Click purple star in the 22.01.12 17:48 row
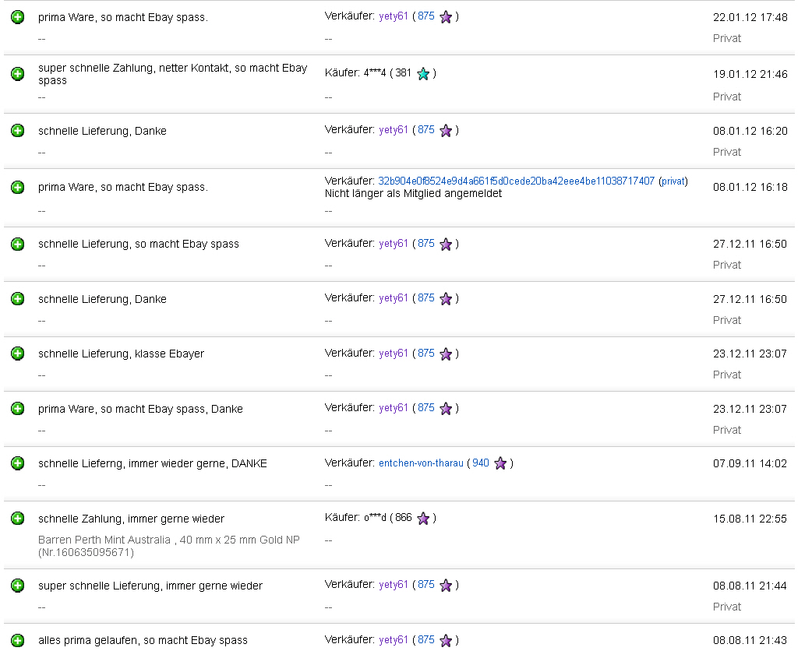The image size is (812, 651). point(446,17)
